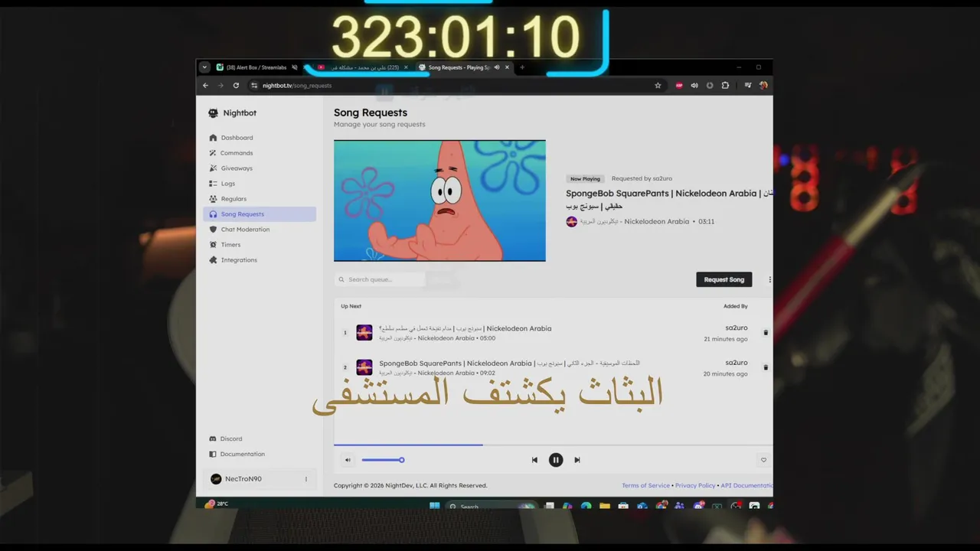Open the Logs section

pos(260,184)
